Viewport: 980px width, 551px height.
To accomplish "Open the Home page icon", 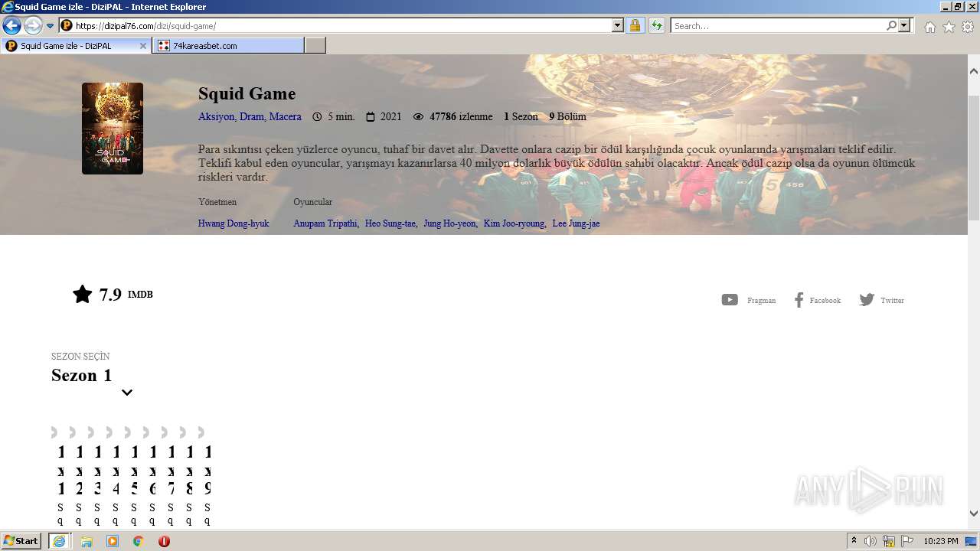I will (x=929, y=27).
